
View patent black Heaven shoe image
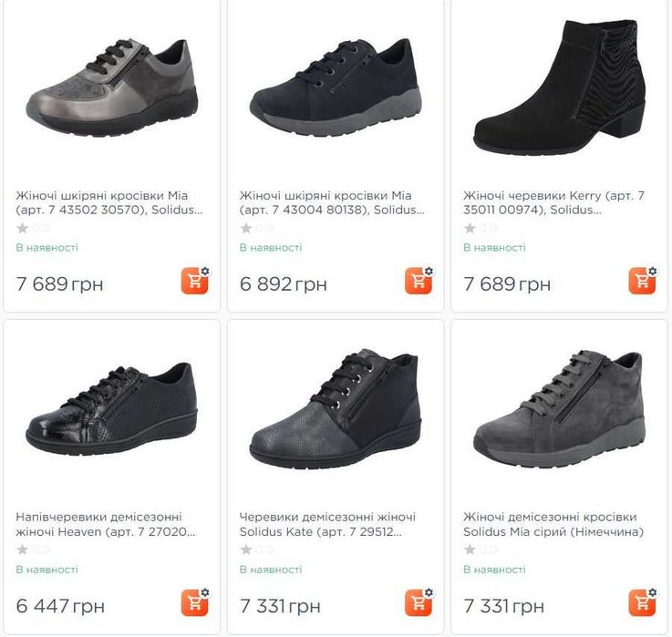coord(112,408)
